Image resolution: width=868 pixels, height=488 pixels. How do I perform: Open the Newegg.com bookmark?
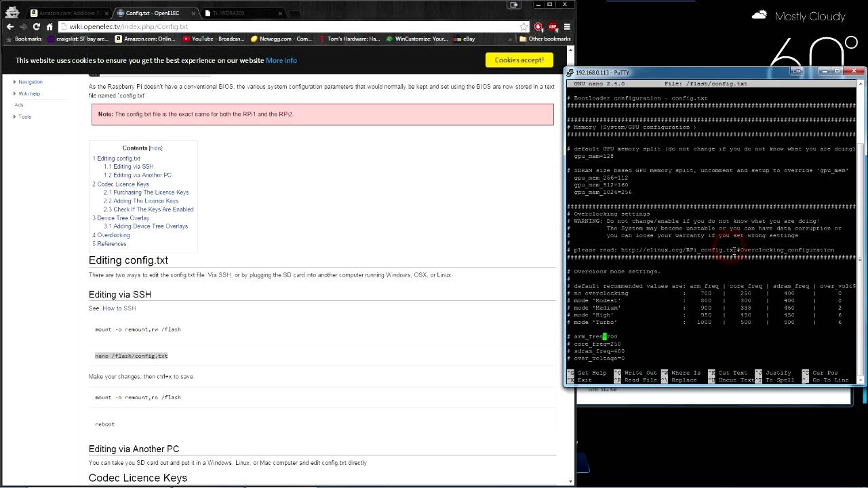pos(281,39)
